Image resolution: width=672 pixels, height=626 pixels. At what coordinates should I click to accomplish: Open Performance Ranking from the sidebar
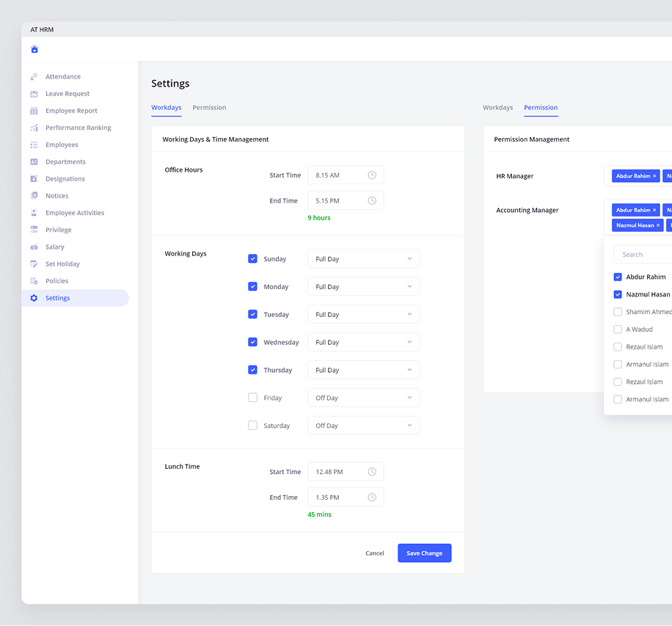point(78,128)
